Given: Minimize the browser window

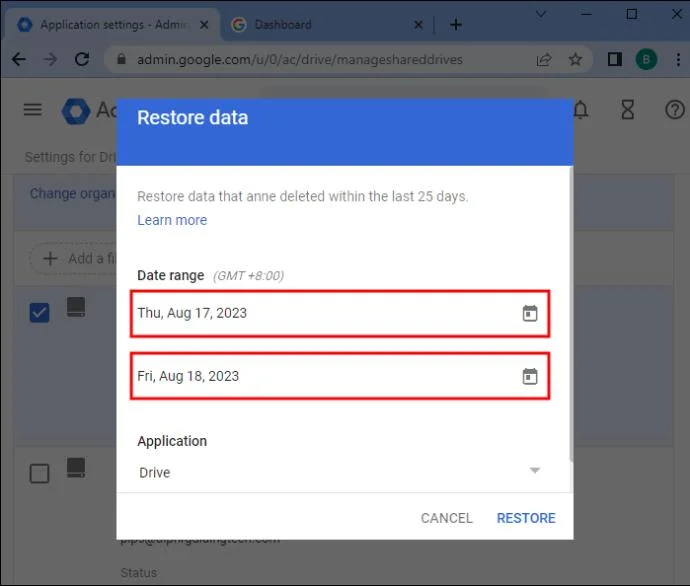Looking at the screenshot, I should pyautogui.click(x=586, y=14).
